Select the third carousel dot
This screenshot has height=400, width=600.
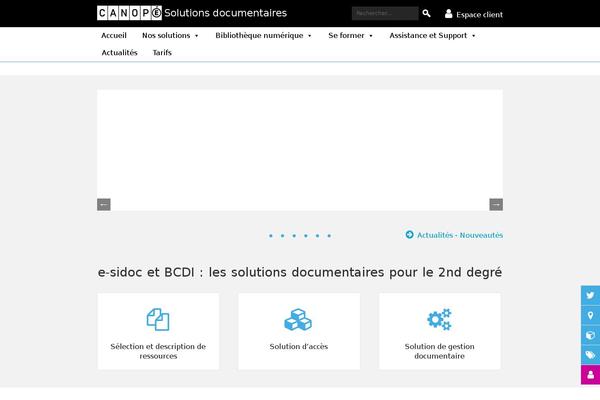[294, 236]
